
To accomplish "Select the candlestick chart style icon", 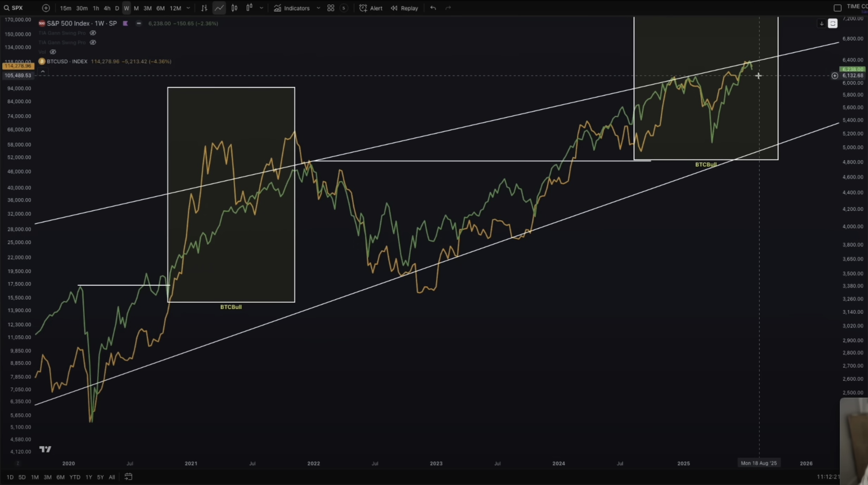I will (x=234, y=8).
